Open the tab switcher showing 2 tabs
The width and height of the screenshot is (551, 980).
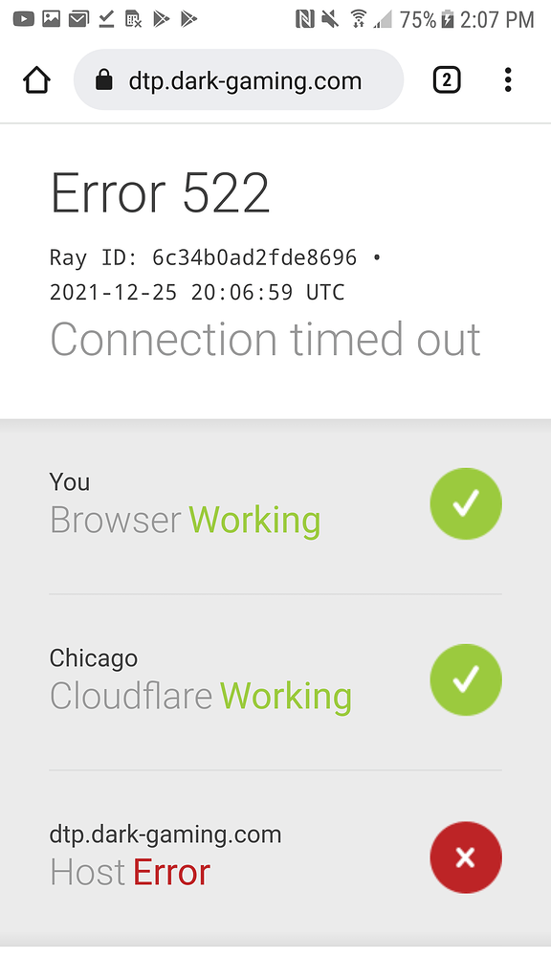(447, 80)
